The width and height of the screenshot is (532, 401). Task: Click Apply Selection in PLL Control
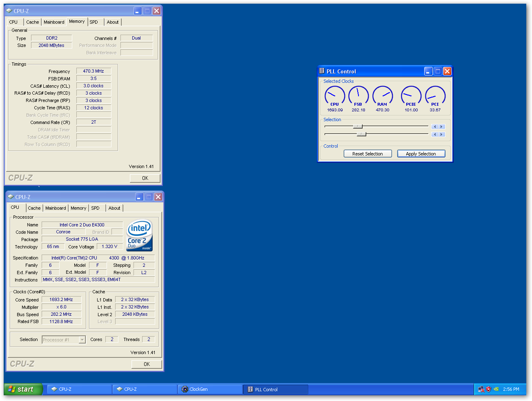click(421, 154)
